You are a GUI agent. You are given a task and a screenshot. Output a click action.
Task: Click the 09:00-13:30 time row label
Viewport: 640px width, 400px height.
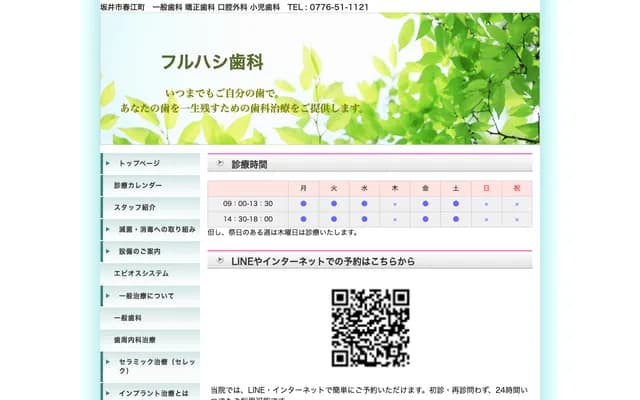pos(248,204)
